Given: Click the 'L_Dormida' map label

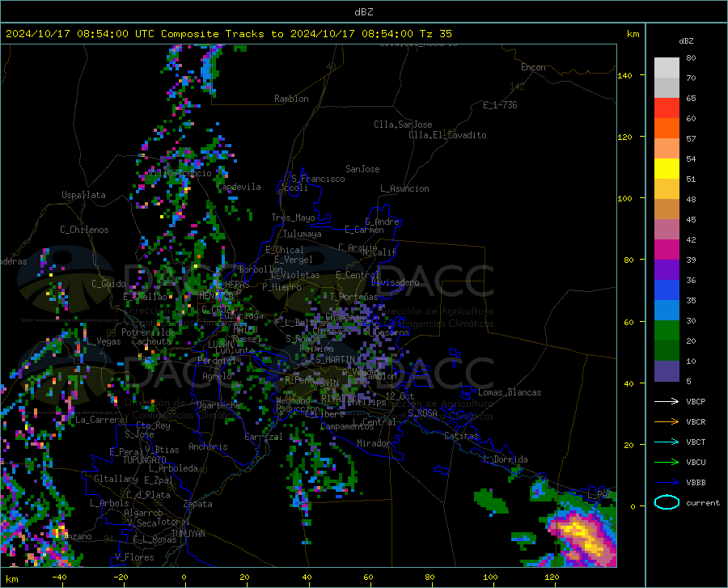Looking at the screenshot, I should click(505, 460).
